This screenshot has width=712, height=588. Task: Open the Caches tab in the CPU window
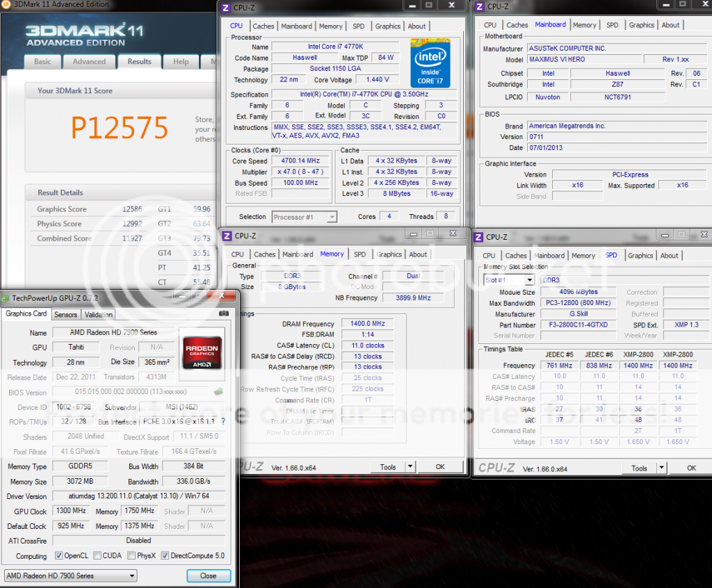coord(264,26)
